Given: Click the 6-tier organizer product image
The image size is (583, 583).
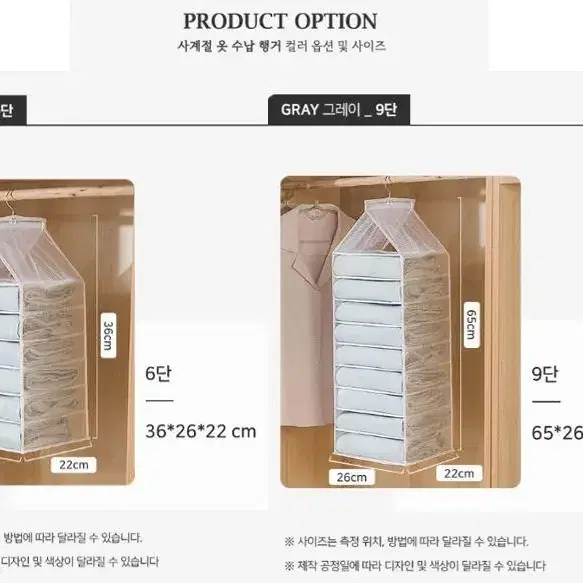Looking at the screenshot, I should (x=67, y=332).
